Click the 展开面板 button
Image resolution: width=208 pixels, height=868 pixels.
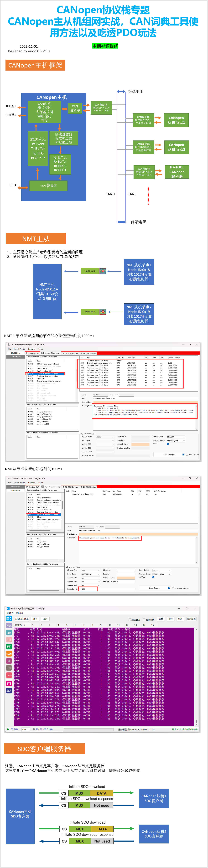click(192, 619)
